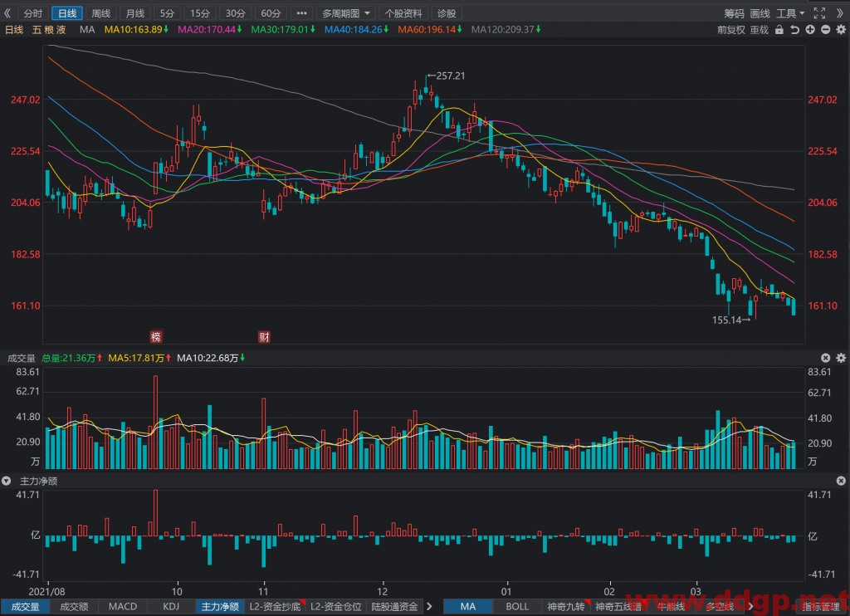Click the MA60:196.14 orange value
The height and width of the screenshot is (616, 850).
pyautogui.click(x=427, y=30)
